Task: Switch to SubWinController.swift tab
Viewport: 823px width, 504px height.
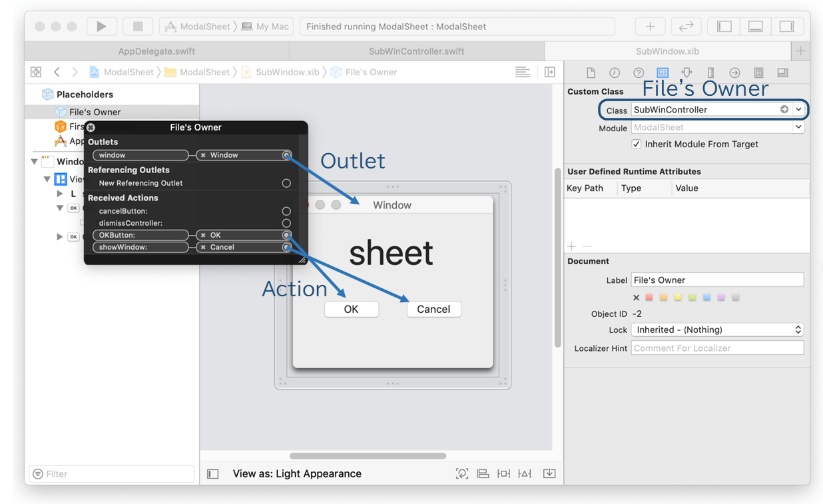Action: coord(417,51)
